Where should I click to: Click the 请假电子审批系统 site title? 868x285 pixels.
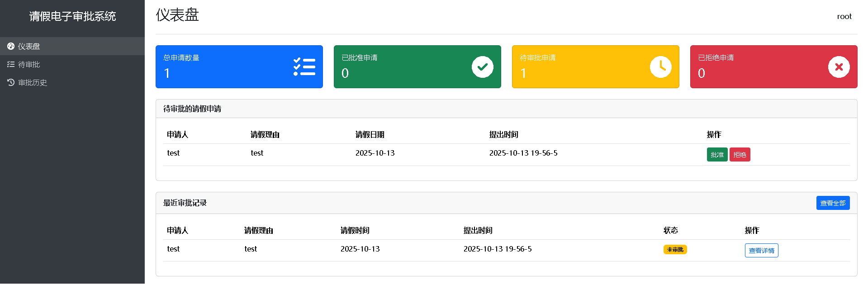(72, 16)
